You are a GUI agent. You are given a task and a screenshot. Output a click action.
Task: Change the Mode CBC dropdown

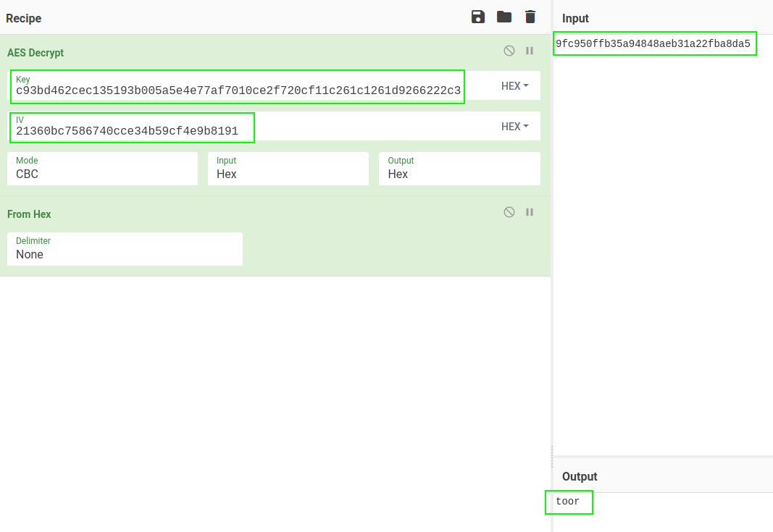(x=103, y=169)
